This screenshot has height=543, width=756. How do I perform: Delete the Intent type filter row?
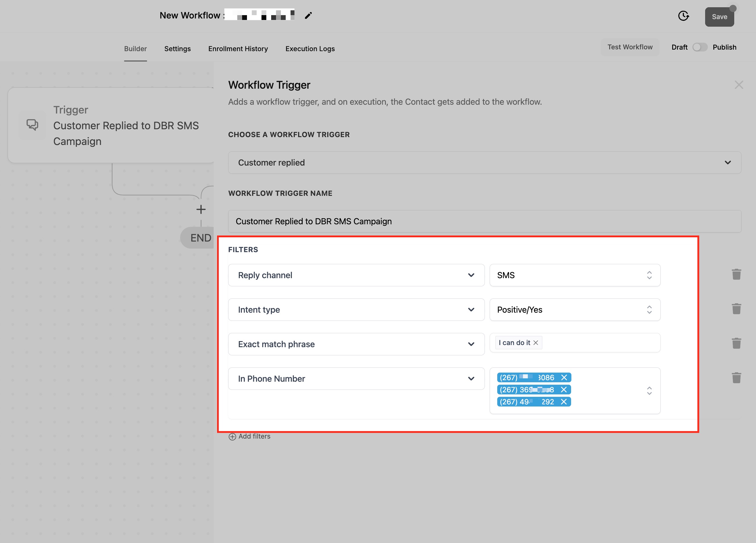(736, 309)
